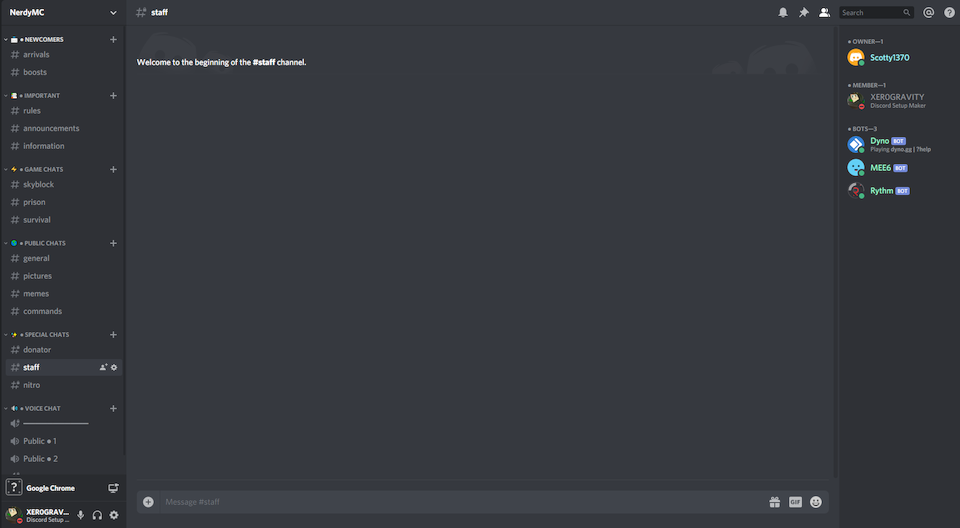This screenshot has width=960, height=528.
Task: Create invite for staff channel
Action: click(103, 368)
